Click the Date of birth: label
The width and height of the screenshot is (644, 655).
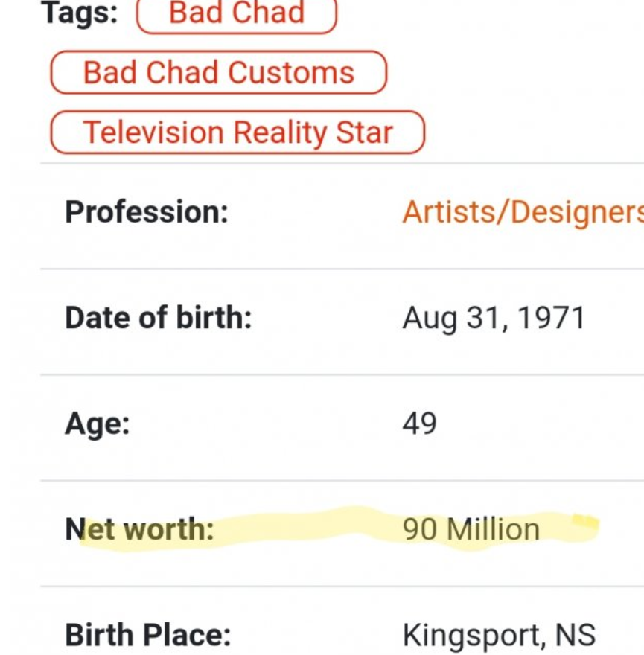(x=158, y=318)
